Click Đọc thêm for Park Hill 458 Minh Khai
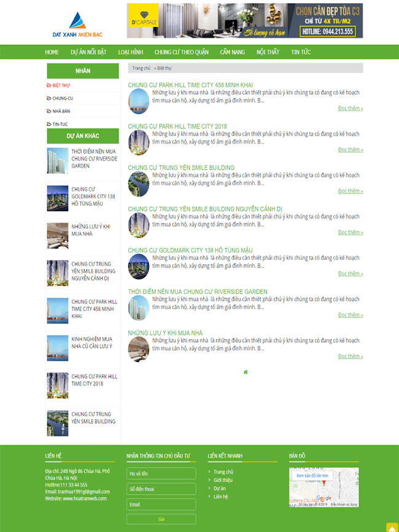Screen dimensions: 399x532 click(351, 109)
